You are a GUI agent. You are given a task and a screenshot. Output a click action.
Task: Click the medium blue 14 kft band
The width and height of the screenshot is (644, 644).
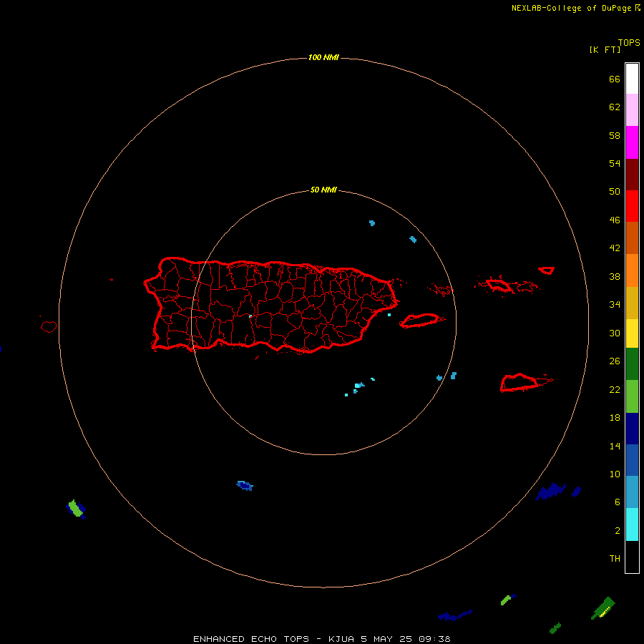pyautogui.click(x=632, y=460)
